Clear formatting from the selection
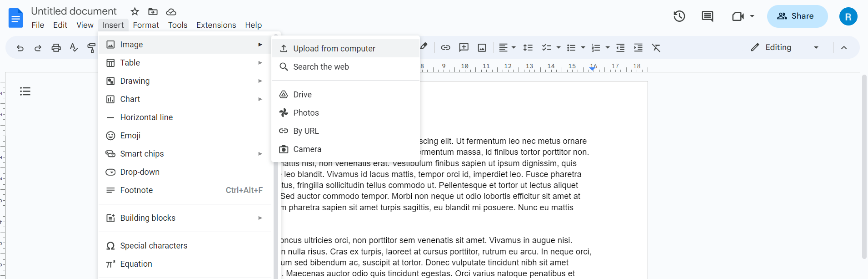Image resolution: width=868 pixels, height=279 pixels. [x=656, y=48]
